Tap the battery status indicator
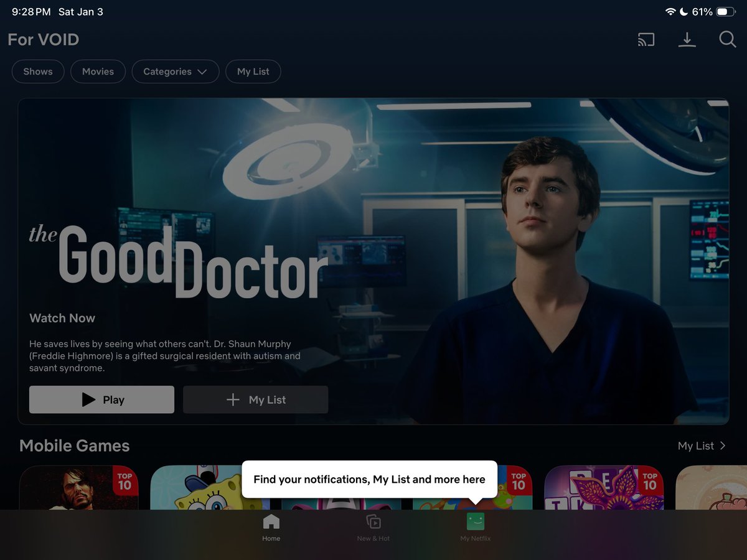 click(726, 12)
